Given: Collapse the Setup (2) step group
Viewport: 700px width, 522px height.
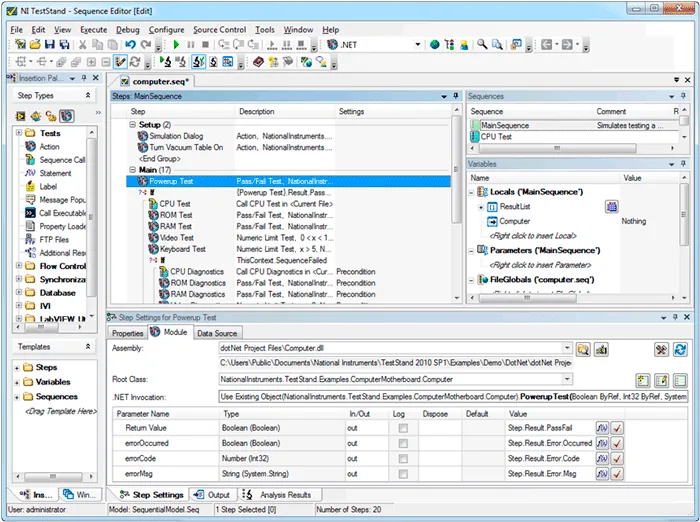Looking at the screenshot, I should coord(133,125).
